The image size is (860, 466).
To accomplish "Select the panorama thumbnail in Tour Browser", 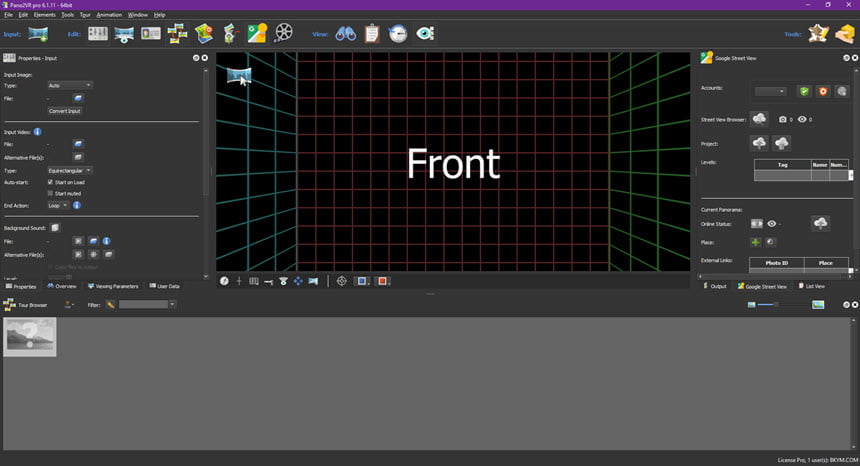I will pos(30,337).
